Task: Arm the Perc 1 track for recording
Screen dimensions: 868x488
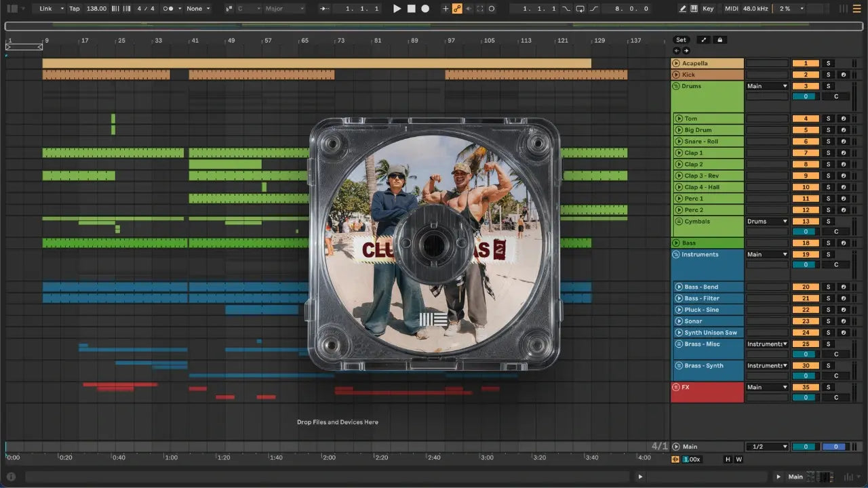Action: [843, 199]
